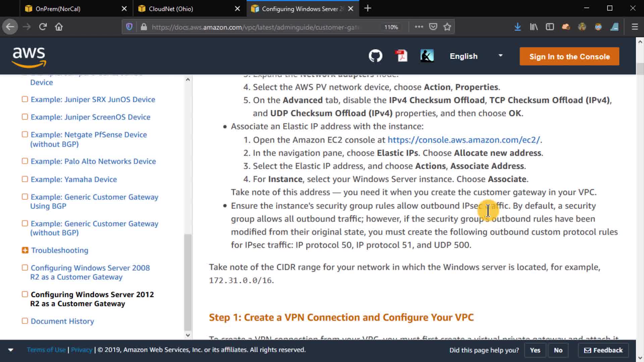Open the GitHub icon in AWS header
This screenshot has height=362, width=644.
(x=375, y=56)
